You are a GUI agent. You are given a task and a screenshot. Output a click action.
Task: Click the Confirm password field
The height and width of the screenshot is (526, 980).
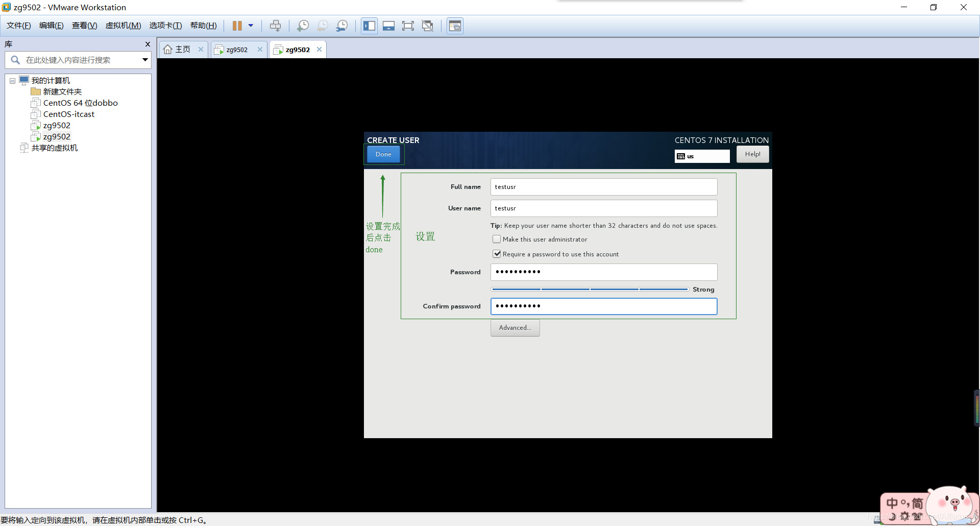point(604,306)
